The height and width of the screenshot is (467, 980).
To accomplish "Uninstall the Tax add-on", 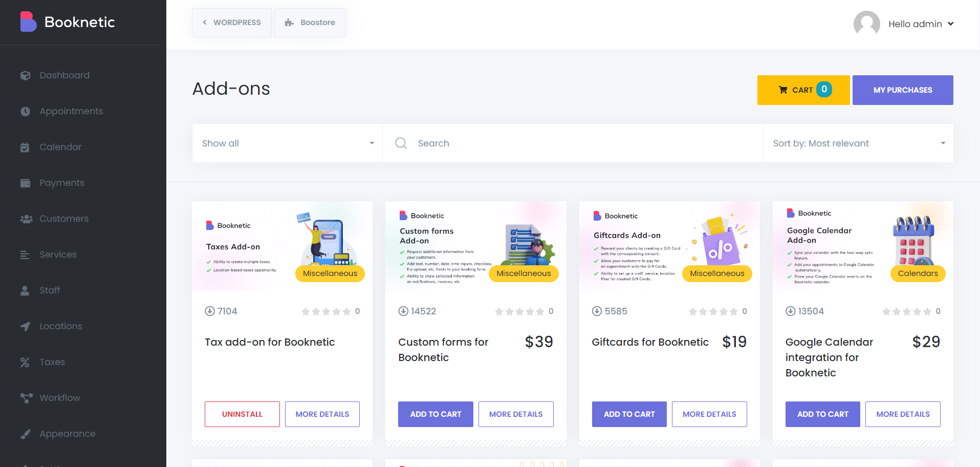I will tap(242, 414).
